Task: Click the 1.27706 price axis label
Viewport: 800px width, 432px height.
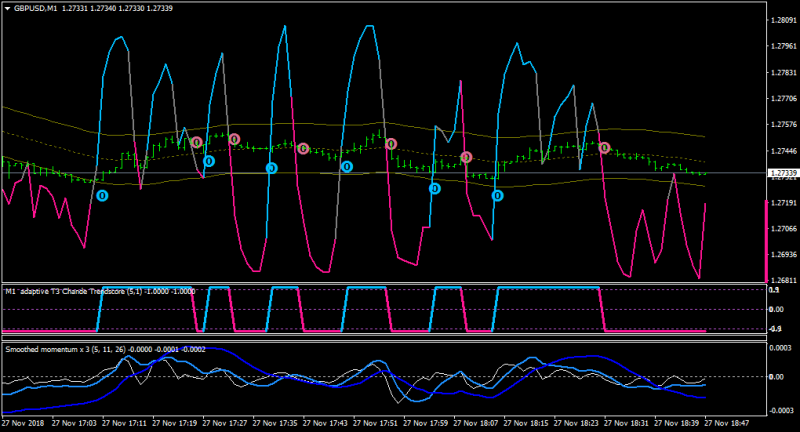Action: [x=783, y=98]
